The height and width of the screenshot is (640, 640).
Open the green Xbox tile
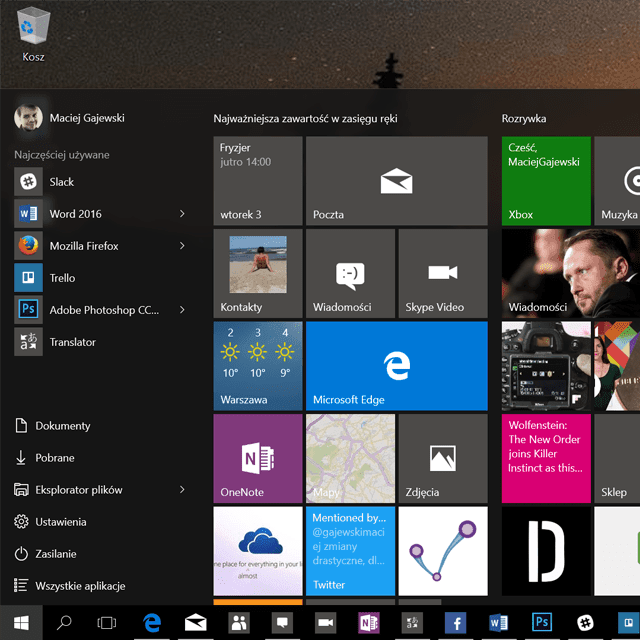tap(546, 181)
